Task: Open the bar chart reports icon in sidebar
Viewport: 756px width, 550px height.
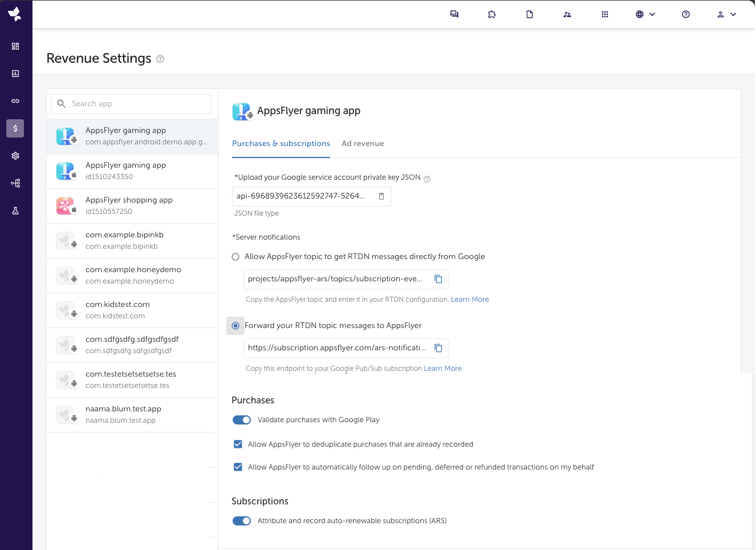Action: coord(15,74)
